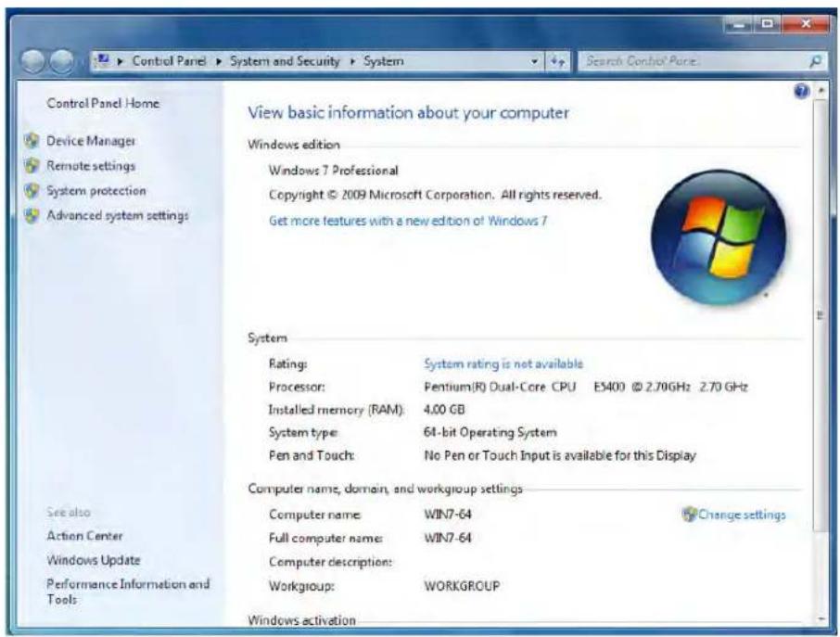Open Remote settings
The width and height of the screenshot is (840, 637).
point(91,166)
